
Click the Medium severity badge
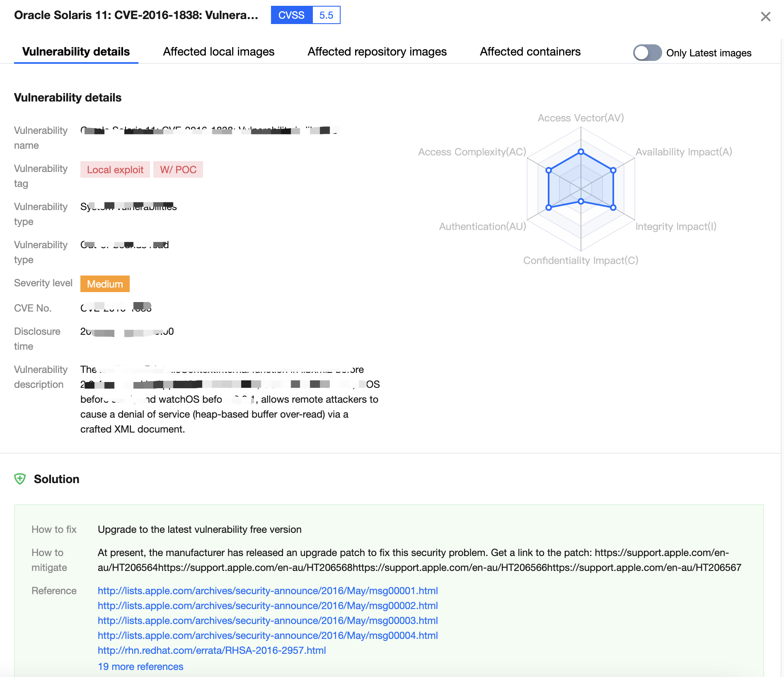click(x=105, y=283)
